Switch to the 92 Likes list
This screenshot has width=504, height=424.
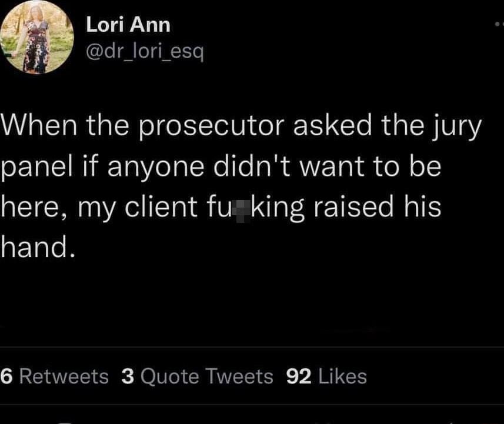[325, 376]
